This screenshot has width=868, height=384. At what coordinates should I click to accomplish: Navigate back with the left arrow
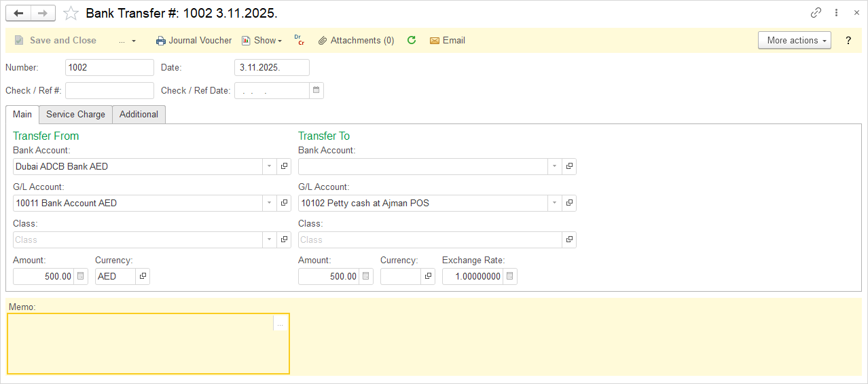(x=18, y=13)
